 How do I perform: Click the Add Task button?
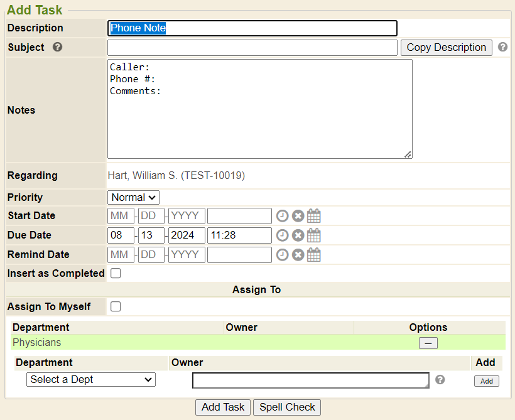click(x=223, y=407)
